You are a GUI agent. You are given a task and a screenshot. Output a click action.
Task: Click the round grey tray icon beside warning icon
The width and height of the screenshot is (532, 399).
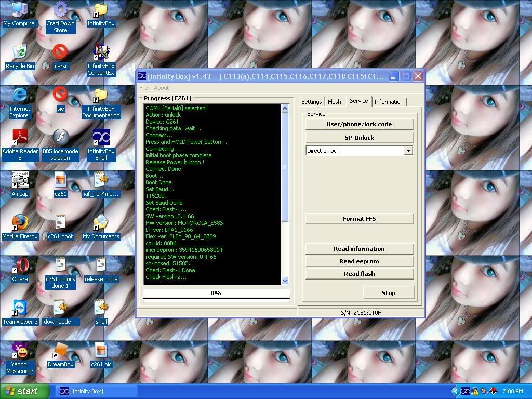tap(484, 391)
